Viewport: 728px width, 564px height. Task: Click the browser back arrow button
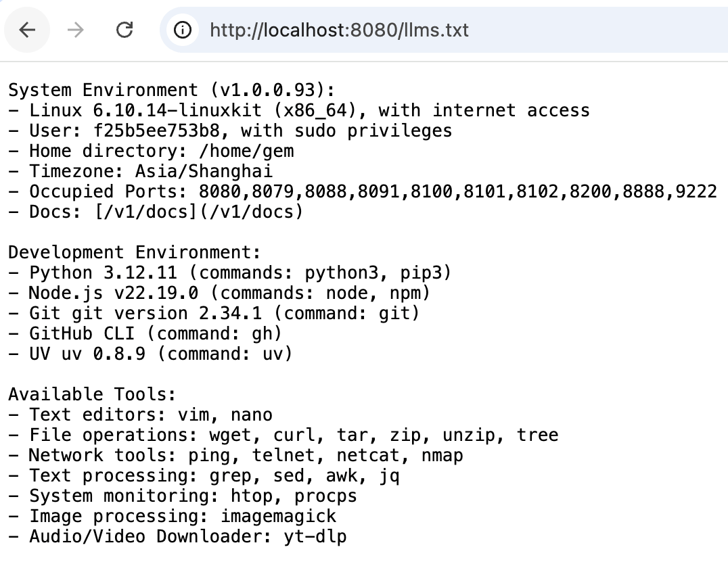pos(27,30)
